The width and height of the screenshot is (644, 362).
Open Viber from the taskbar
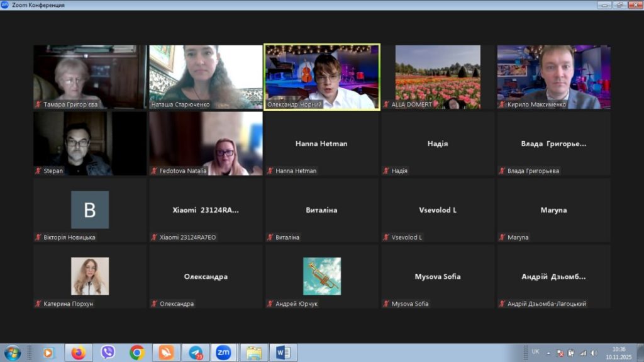pos(108,353)
